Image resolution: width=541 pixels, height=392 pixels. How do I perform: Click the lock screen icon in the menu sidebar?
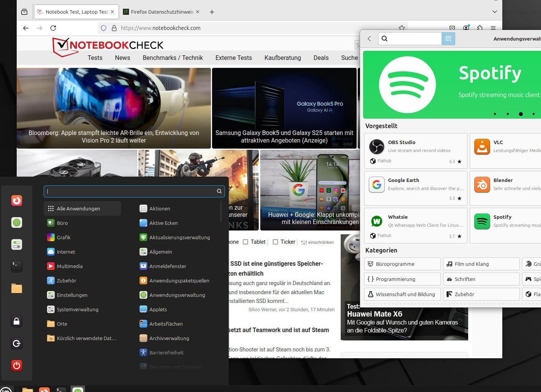(17, 321)
